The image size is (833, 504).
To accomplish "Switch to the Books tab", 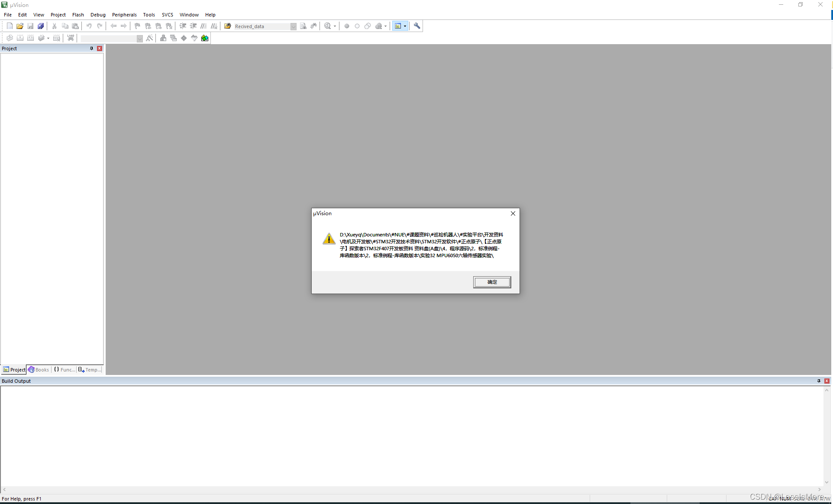I will click(39, 370).
